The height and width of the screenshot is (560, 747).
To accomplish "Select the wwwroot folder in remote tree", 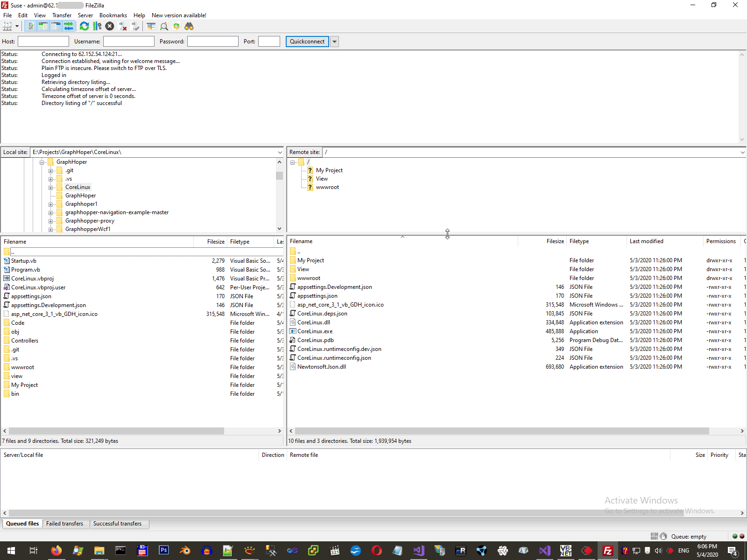I will point(327,188).
